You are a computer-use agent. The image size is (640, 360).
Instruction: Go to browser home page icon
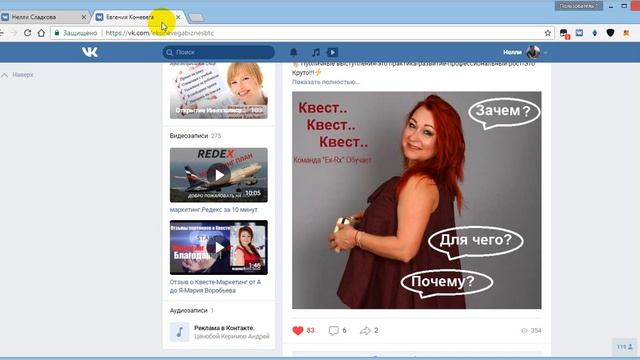tap(41, 33)
